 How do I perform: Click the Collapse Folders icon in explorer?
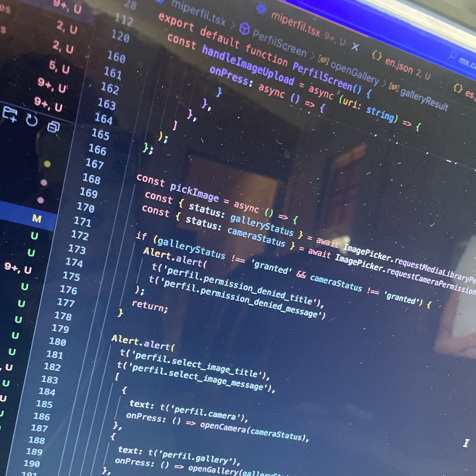click(54, 127)
